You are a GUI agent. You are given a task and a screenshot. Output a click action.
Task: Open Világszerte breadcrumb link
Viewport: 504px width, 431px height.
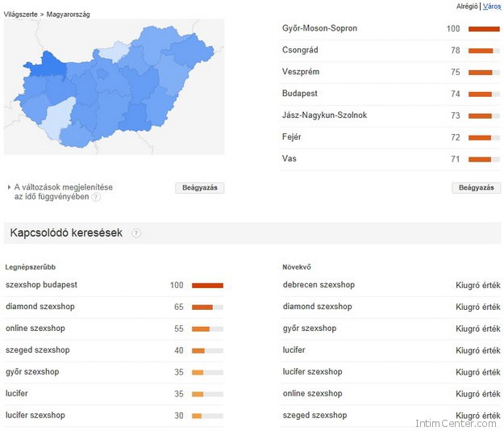click(21, 15)
